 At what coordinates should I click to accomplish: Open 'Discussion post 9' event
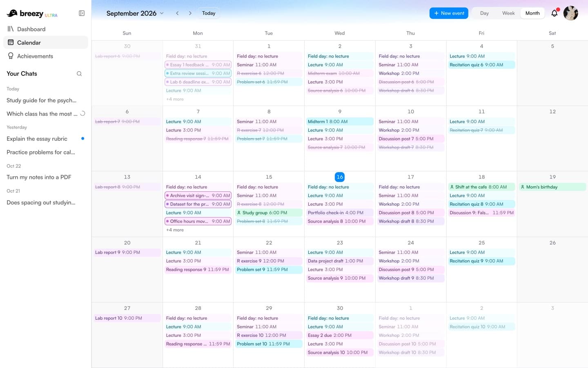coord(410,269)
